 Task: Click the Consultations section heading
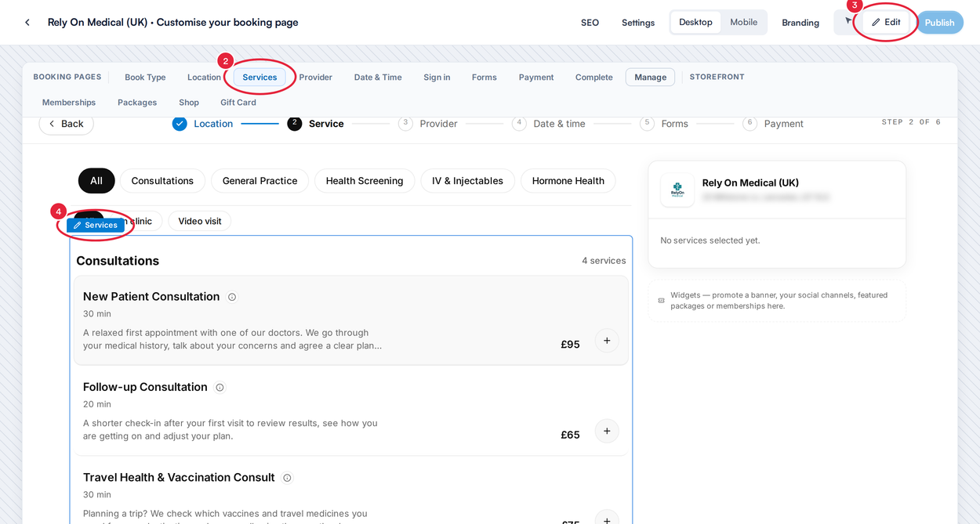(x=118, y=261)
